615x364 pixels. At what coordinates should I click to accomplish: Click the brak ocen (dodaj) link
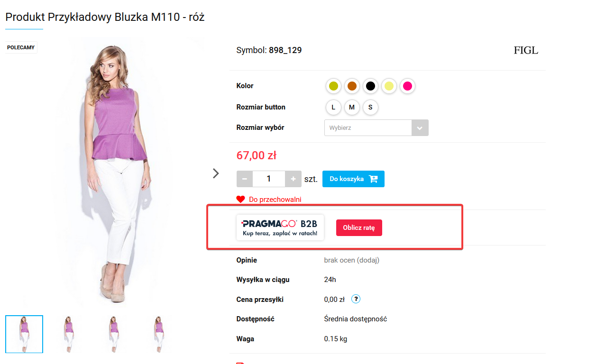352,260
